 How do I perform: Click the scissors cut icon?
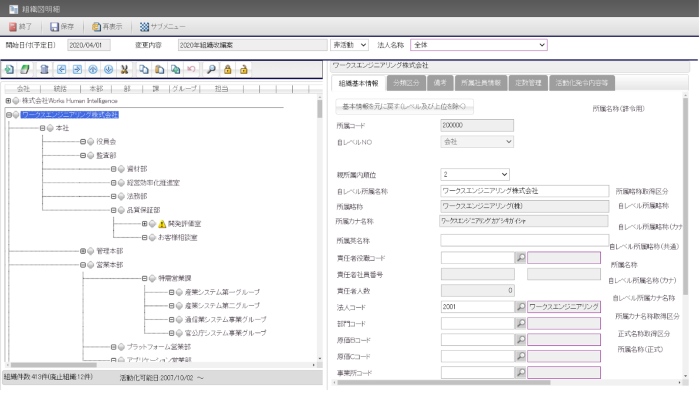click(x=125, y=70)
